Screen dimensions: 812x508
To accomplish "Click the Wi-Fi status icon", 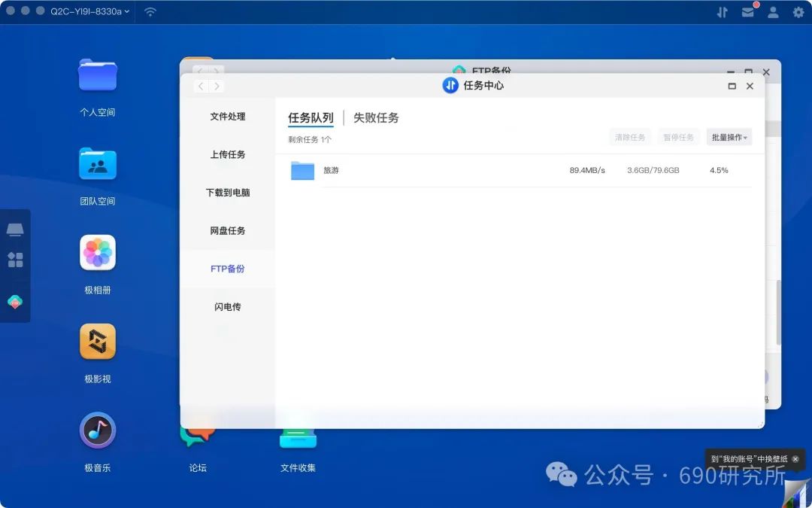I will pyautogui.click(x=150, y=11).
